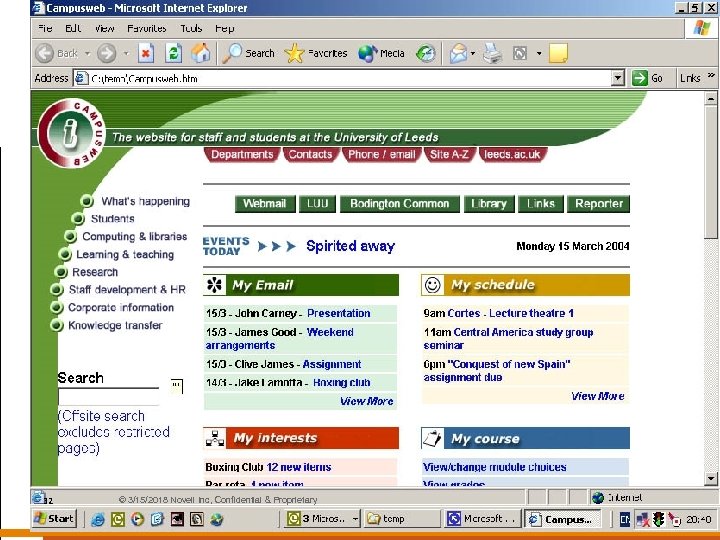The height and width of the screenshot is (540, 720).
Task: Click the yellow note toolbar icon
Action: click(558, 53)
